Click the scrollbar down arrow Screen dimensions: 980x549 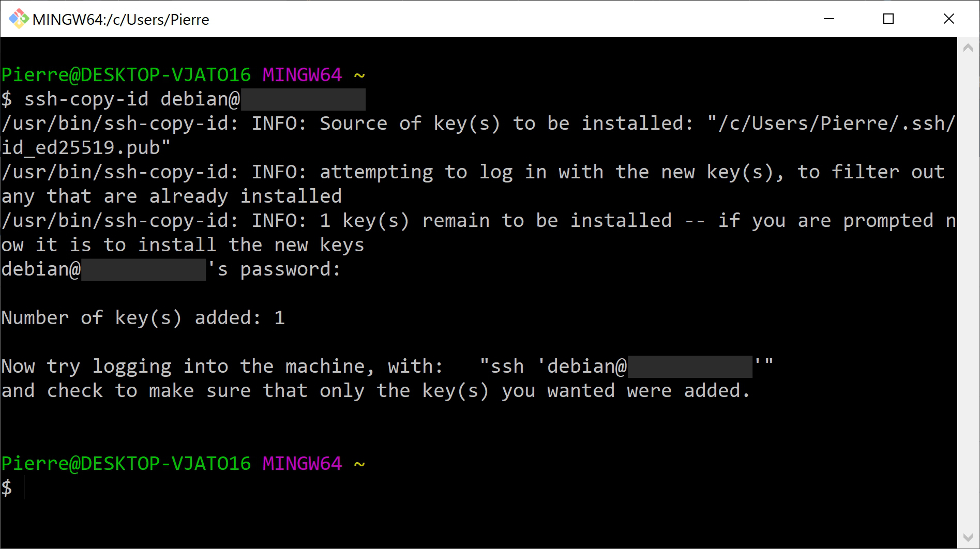(x=968, y=538)
